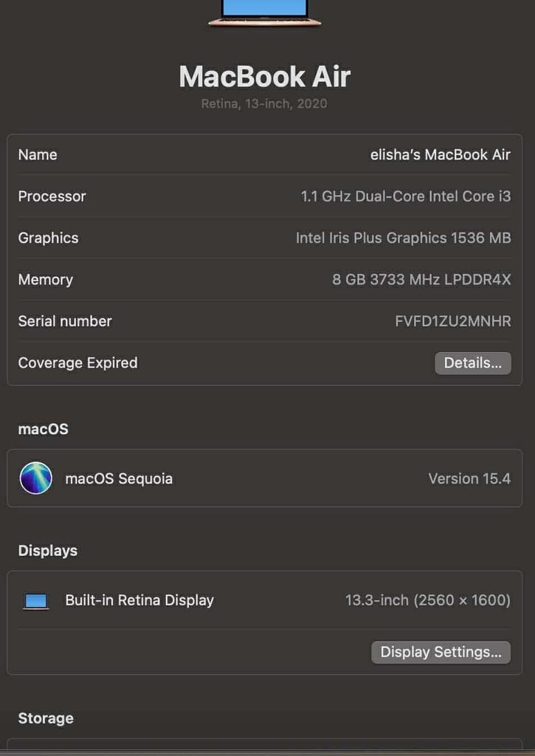Viewport: 535px width, 756px height.
Task: Open Display Settings button
Action: pyautogui.click(x=441, y=653)
